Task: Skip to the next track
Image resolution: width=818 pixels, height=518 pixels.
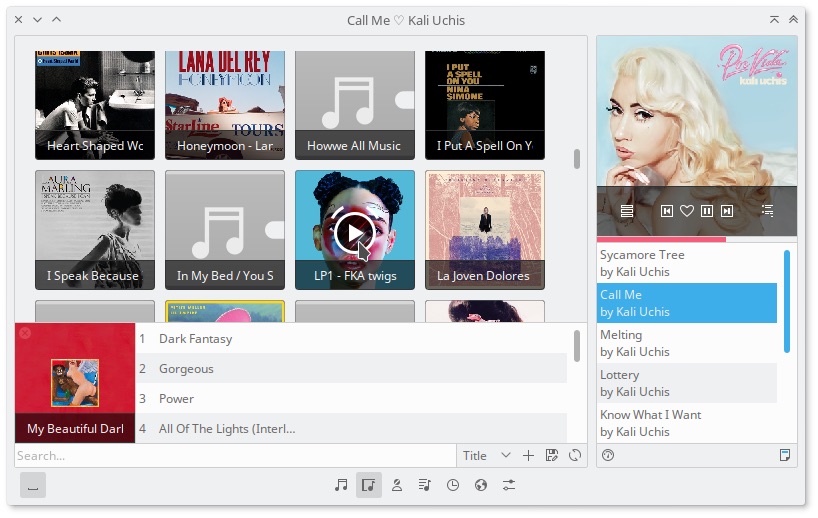Action: [727, 211]
